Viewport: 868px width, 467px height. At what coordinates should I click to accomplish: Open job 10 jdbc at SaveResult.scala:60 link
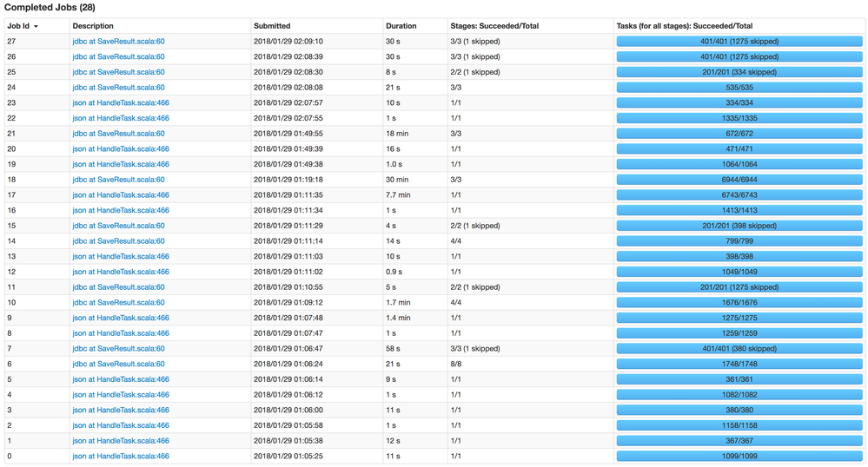[118, 303]
